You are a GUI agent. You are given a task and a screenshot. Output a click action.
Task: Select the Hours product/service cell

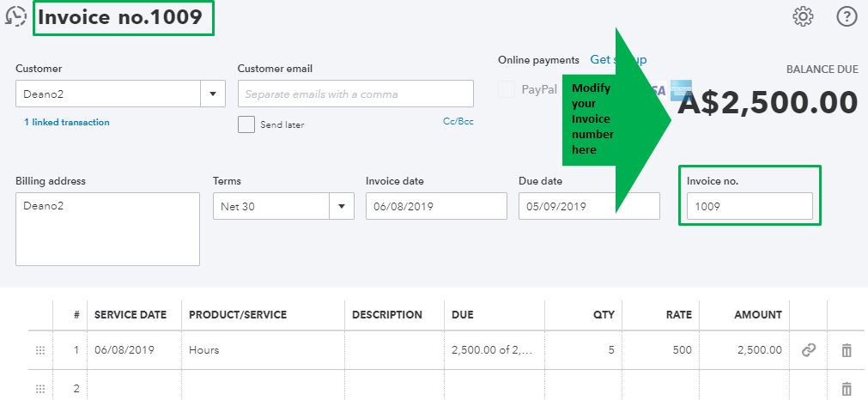coord(262,350)
